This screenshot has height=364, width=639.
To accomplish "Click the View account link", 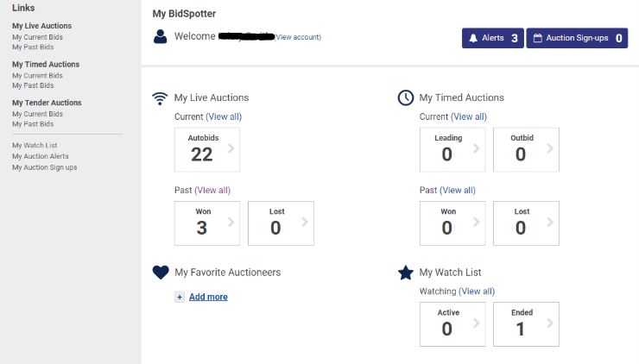I will (x=298, y=37).
